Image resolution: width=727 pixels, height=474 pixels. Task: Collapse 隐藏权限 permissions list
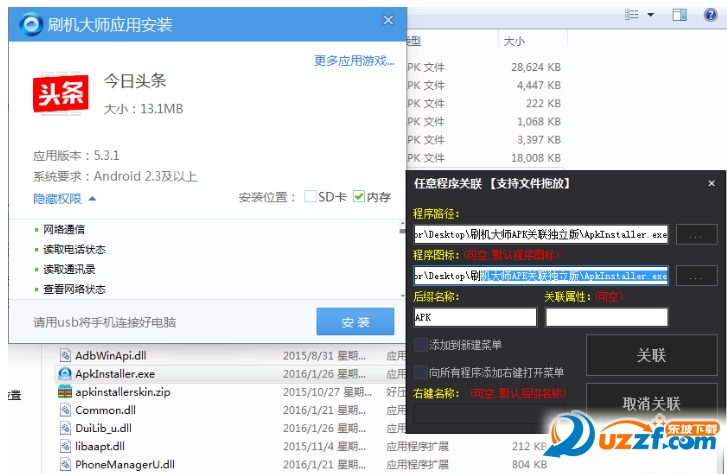[64, 199]
